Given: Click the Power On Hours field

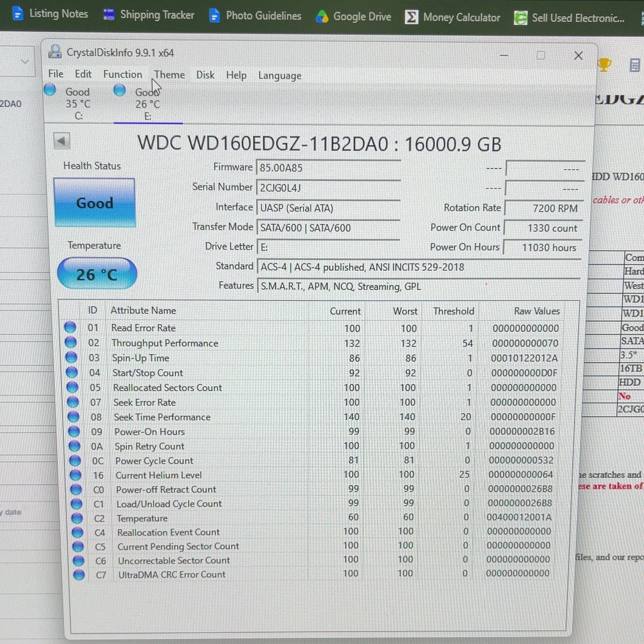Looking at the screenshot, I should (542, 247).
